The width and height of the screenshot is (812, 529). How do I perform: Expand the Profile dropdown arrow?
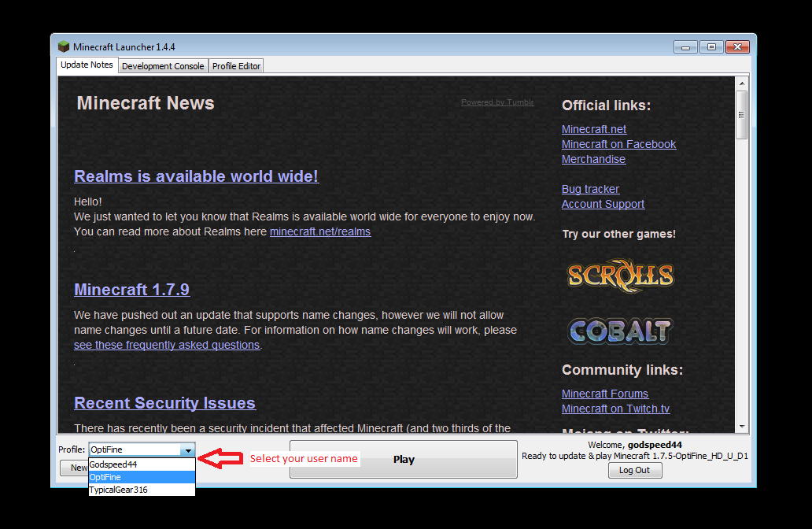click(188, 449)
